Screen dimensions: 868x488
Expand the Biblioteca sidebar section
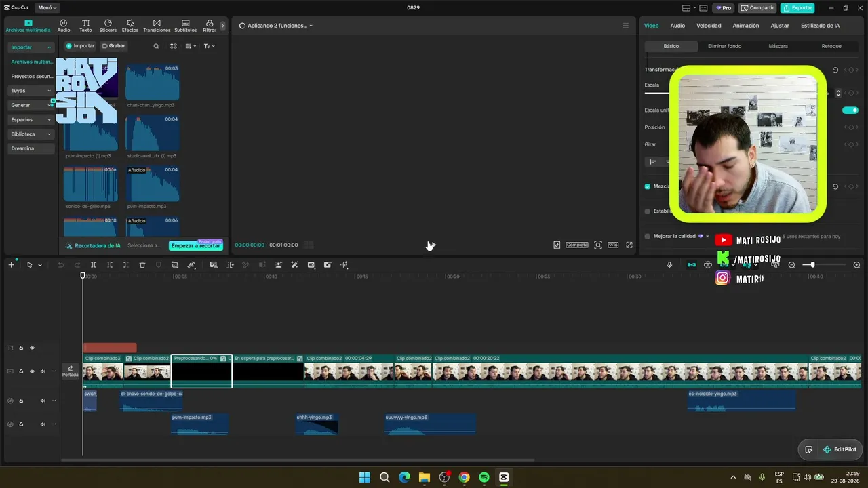click(31, 134)
